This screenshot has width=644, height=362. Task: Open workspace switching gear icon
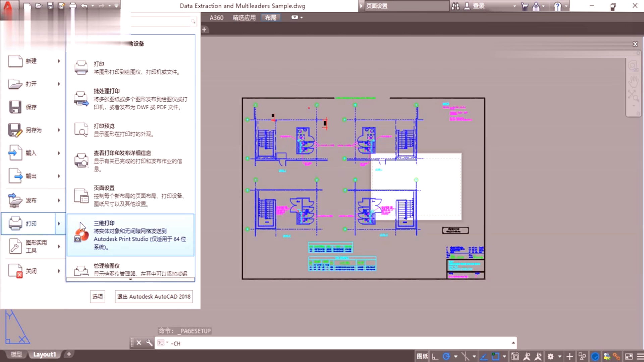pyautogui.click(x=551, y=356)
